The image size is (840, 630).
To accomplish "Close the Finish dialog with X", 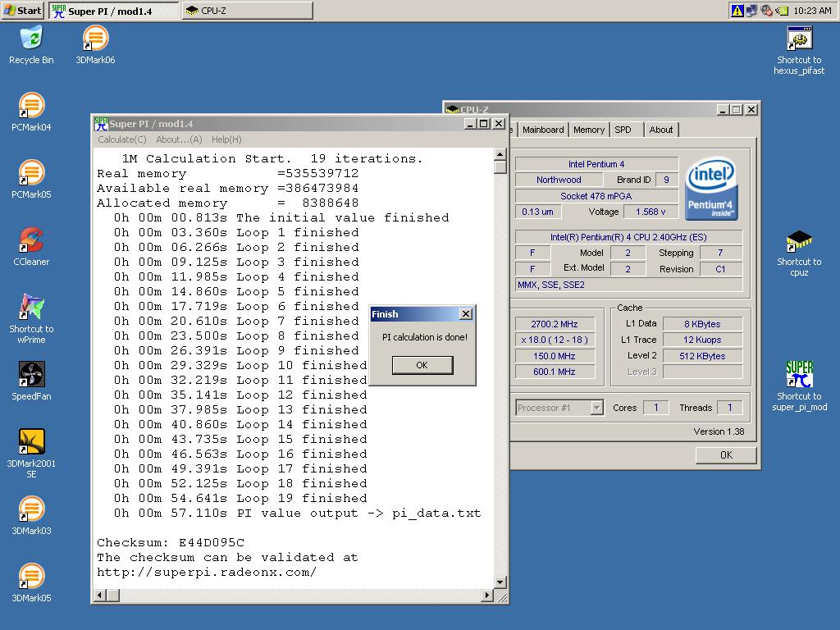I will [x=466, y=314].
